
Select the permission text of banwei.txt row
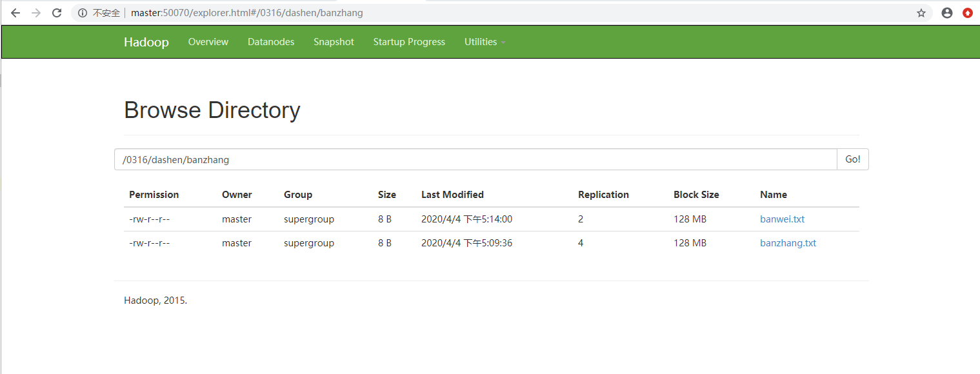149,219
